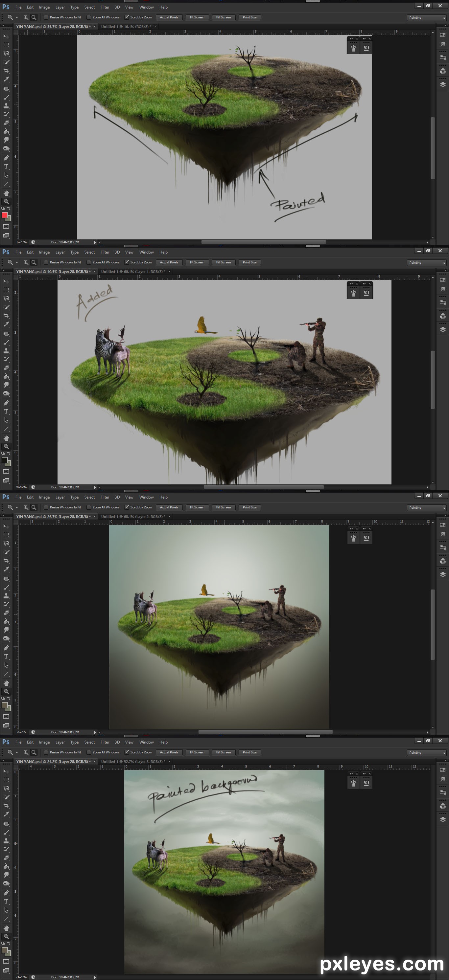This screenshot has height=980, width=449.
Task: Select the Line tool in third window
Action: 6,674
